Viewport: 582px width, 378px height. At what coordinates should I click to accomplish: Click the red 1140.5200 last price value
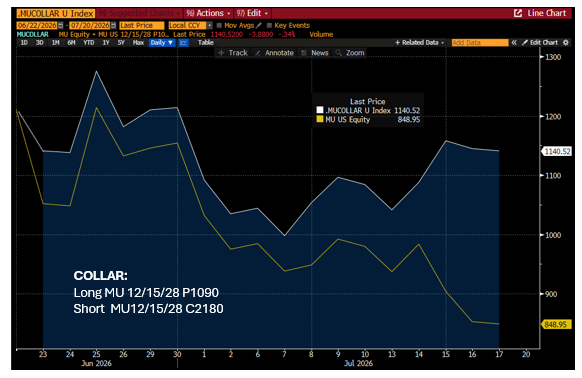click(226, 34)
